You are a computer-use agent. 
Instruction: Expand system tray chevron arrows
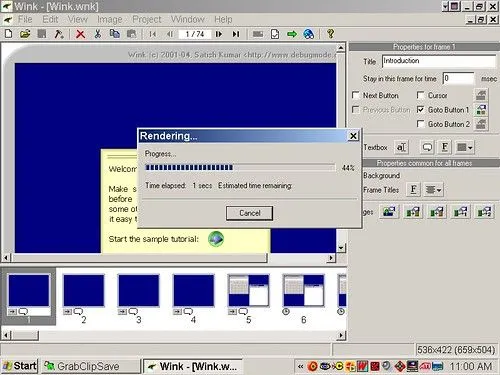coord(300,366)
